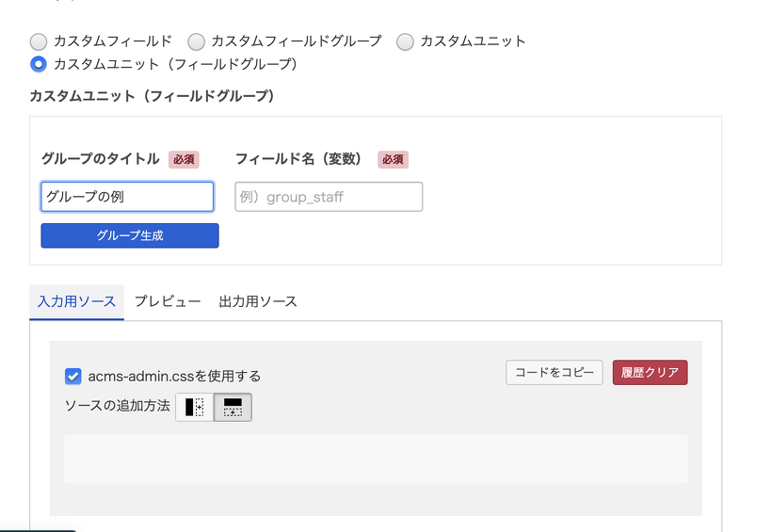Screen dimensions: 772x532
Task: Click the フィールド名（変数） field label
Action: click(x=298, y=159)
